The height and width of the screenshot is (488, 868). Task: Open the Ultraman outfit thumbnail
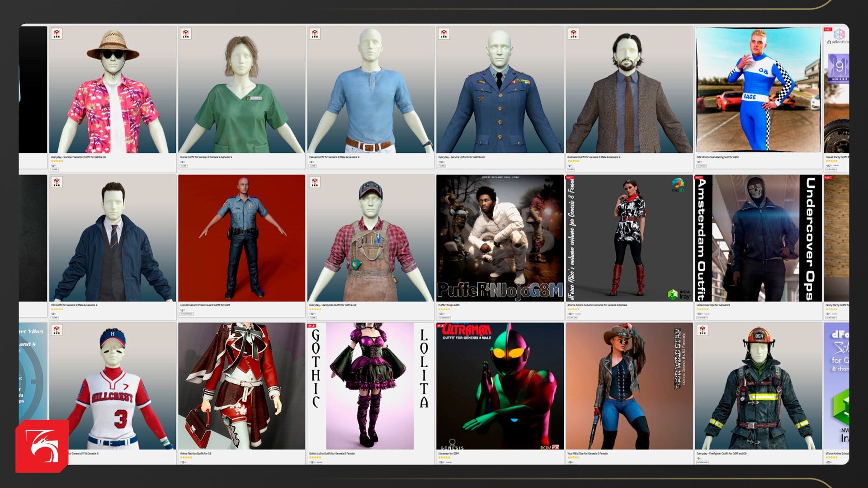[x=500, y=386]
